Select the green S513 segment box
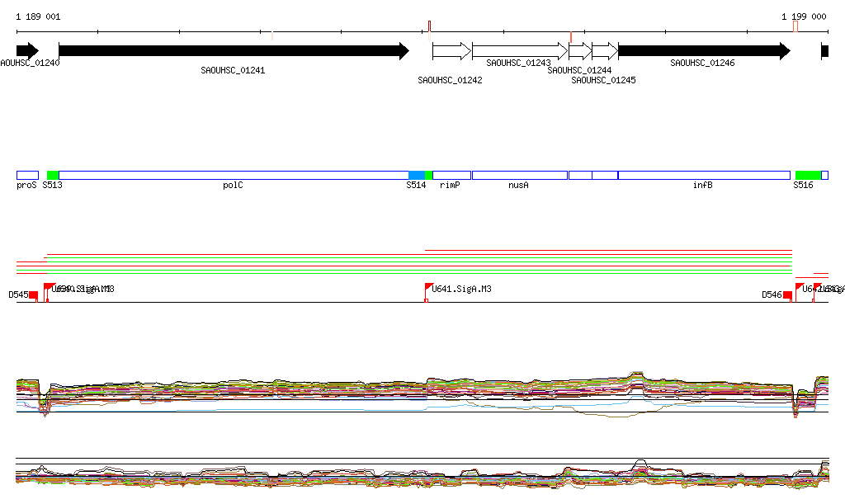The width and height of the screenshot is (845, 504). [53, 175]
